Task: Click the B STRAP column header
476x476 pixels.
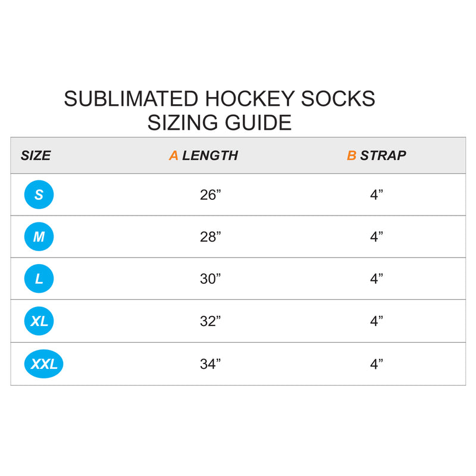Action: pyautogui.click(x=377, y=156)
